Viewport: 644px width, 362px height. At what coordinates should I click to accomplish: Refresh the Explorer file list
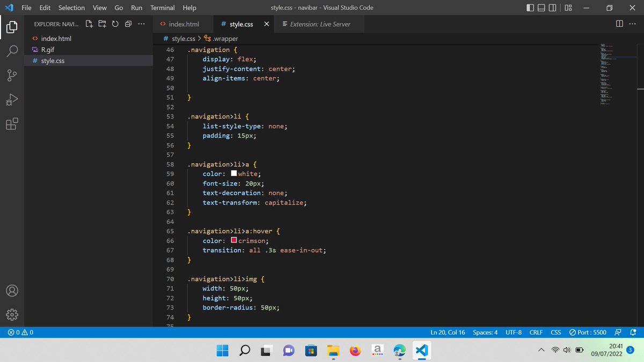pos(115,24)
